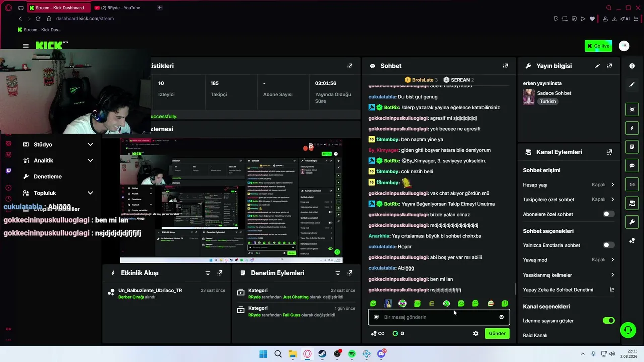
Task: Open Yapay Zeka ile Sohbet Denetimi link
Action: tap(569, 290)
